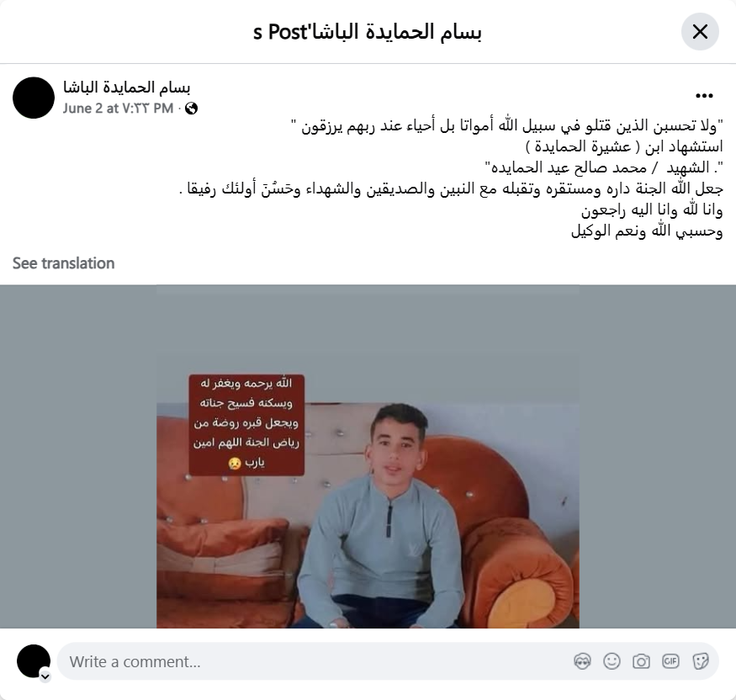The image size is (736, 700).
Task: Attach a photo using camera icon
Action: click(641, 661)
